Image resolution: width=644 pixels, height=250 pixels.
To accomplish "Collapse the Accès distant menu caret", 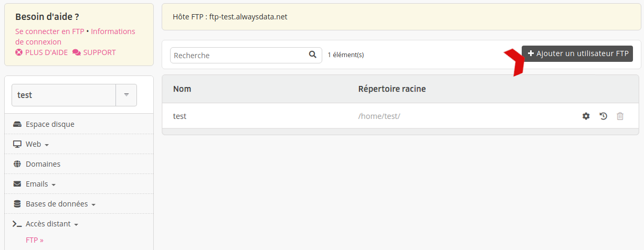I will pos(76,225).
